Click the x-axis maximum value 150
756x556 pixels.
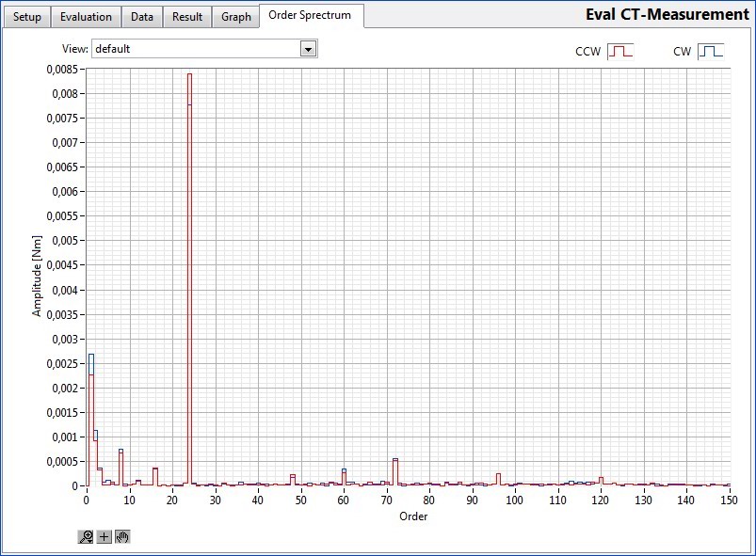tap(729, 500)
